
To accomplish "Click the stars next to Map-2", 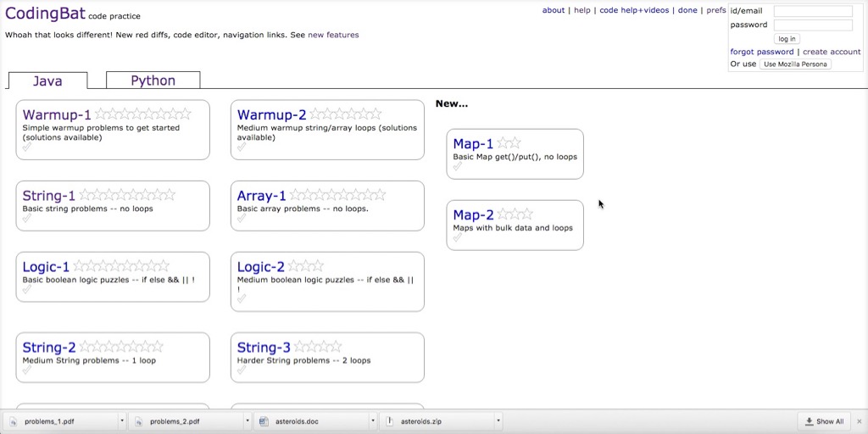I will pyautogui.click(x=515, y=214).
